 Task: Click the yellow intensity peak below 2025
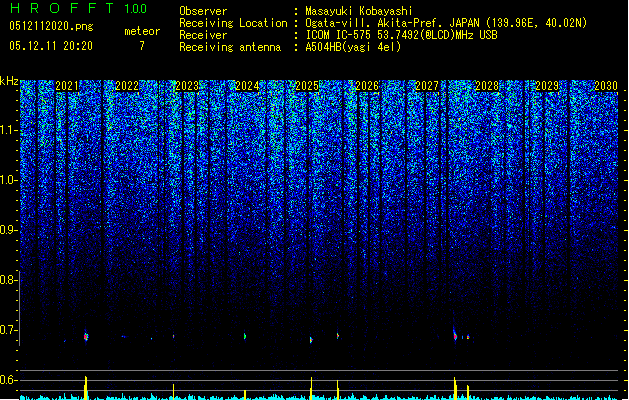click(x=311, y=388)
